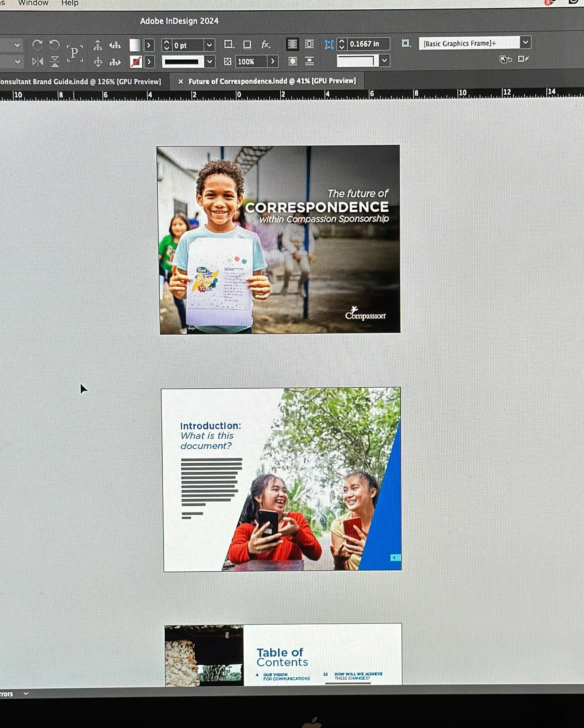The image size is (584, 728).
Task: Step the stroke weight value
Action: 166,45
